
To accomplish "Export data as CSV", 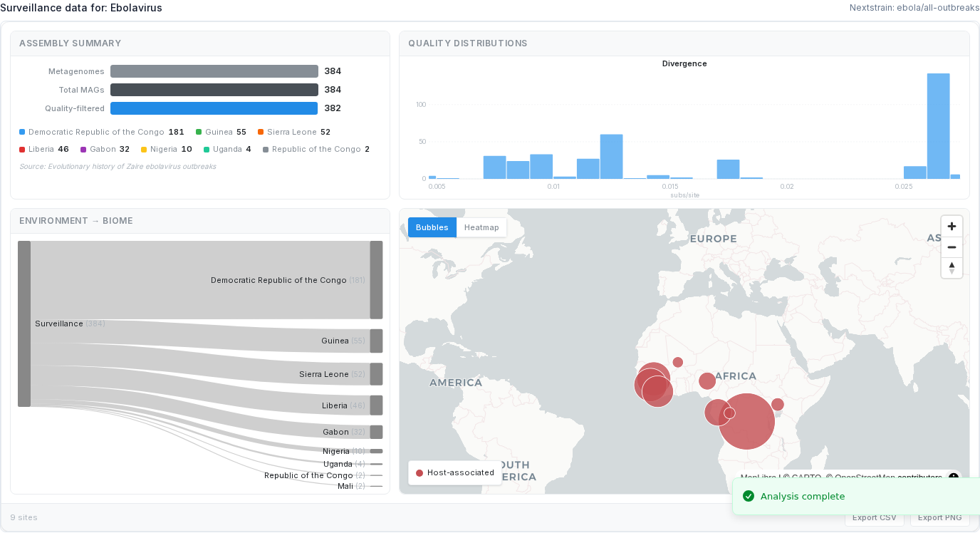I will 873,518.
